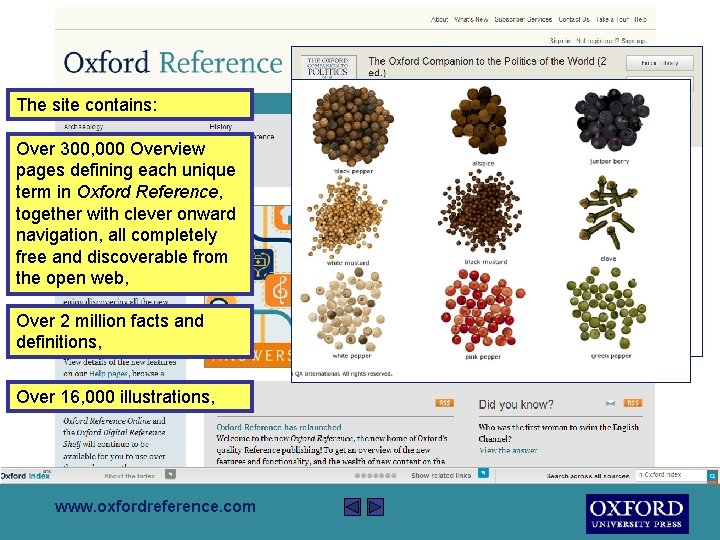This screenshot has height=540, width=720.
Task: Open Help in the top navigation
Action: tap(641, 19)
